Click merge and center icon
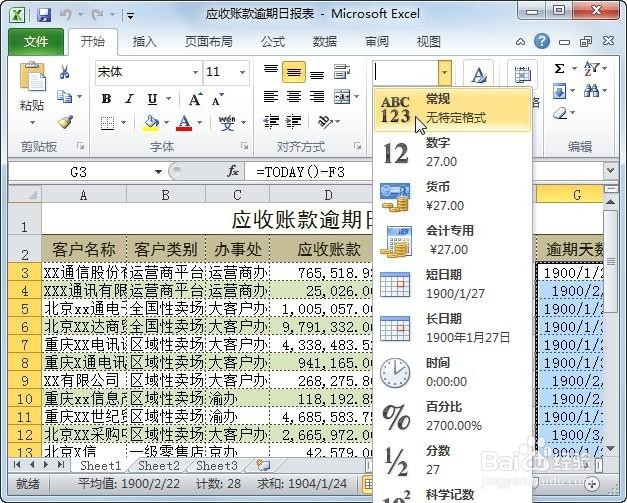 coord(342,96)
